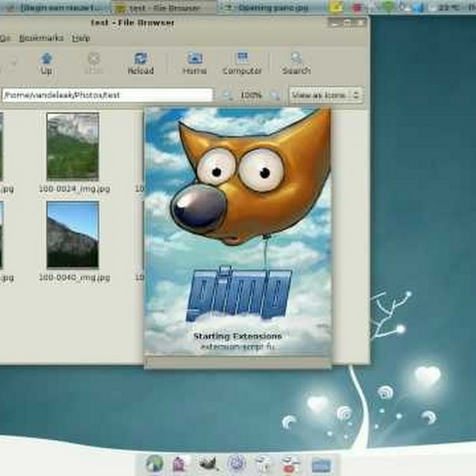
Task: Click the Up folder toolbar icon
Action: tap(47, 63)
